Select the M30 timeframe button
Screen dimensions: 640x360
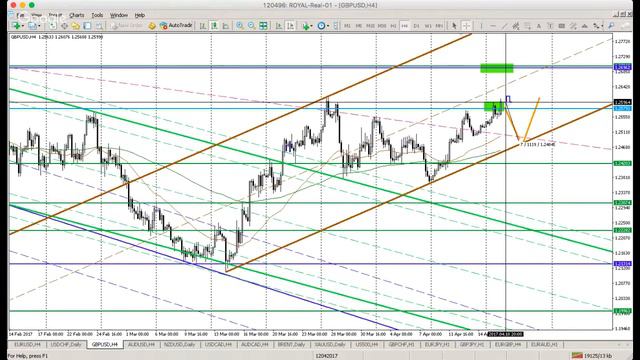(382, 26)
